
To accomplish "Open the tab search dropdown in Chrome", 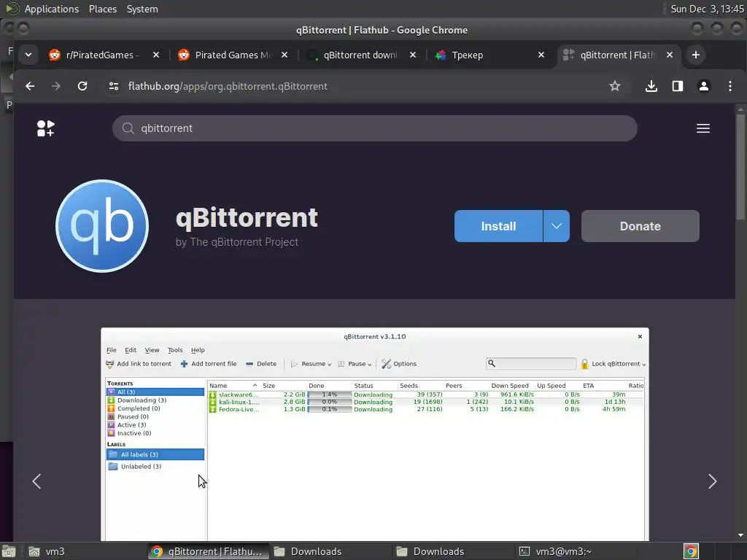I will pos(28,55).
